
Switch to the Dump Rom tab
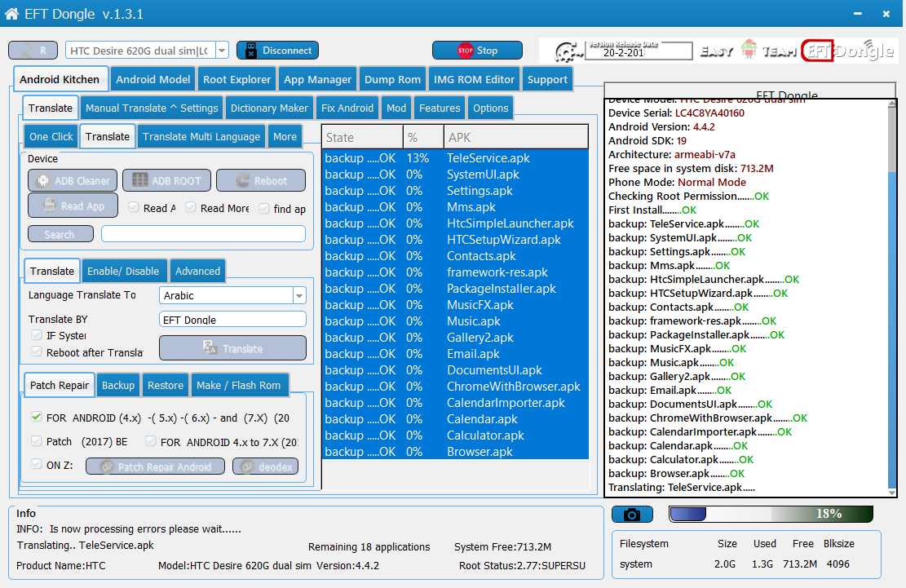392,79
